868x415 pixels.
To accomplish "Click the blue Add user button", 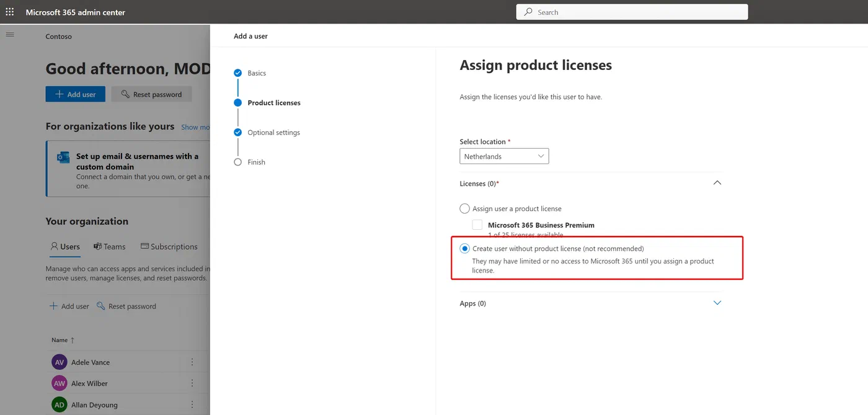I will 76,94.
